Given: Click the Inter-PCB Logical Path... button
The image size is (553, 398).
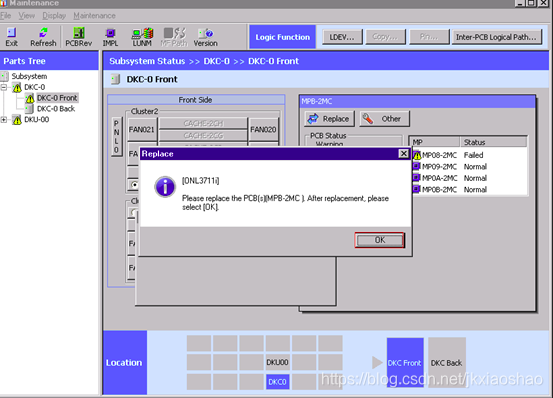Looking at the screenshot, I should pos(496,37).
